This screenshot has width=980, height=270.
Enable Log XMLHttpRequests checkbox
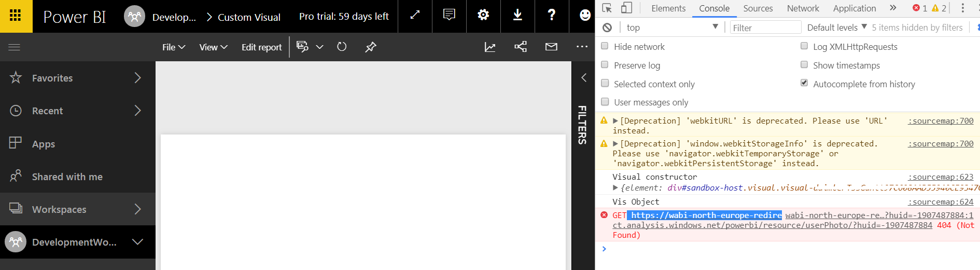pos(804,46)
